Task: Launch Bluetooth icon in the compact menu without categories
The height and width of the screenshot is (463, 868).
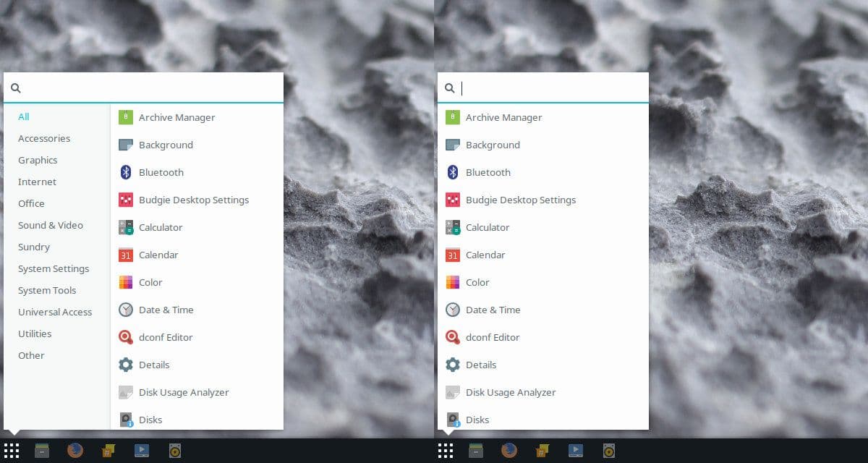Action: (453, 172)
